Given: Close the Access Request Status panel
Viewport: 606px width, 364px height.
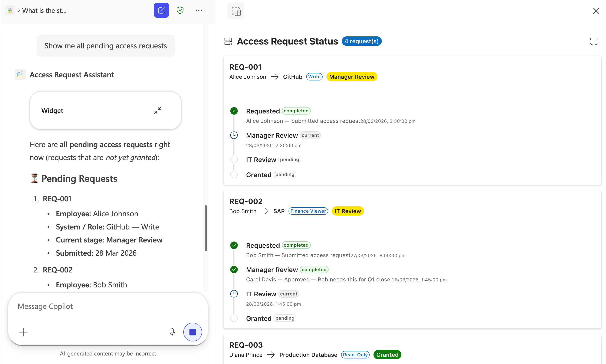Looking at the screenshot, I should pyautogui.click(x=596, y=11).
